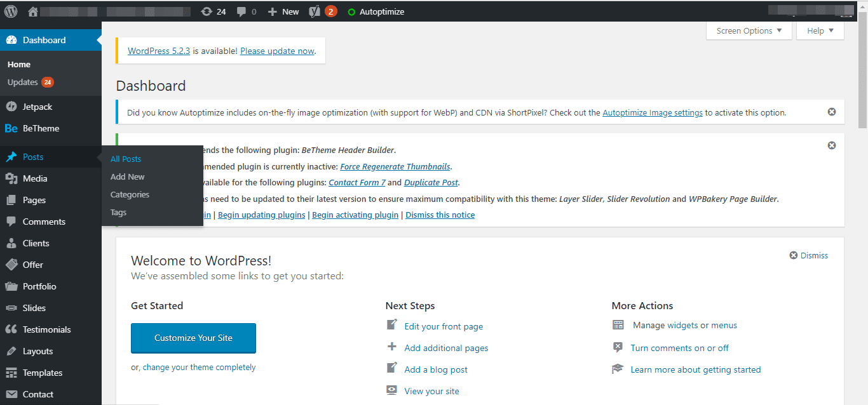The image size is (868, 405).
Task: Open Duplicate Post plugin link
Action: (x=431, y=182)
